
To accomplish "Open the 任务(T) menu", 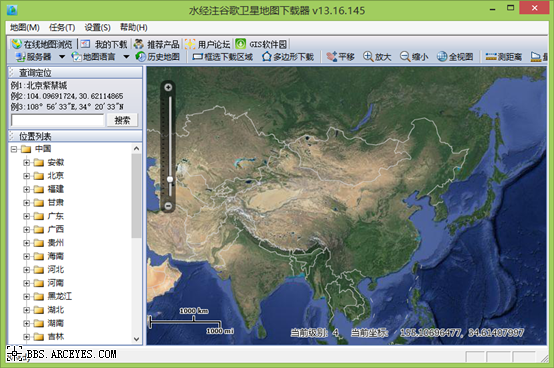I will pos(62,27).
